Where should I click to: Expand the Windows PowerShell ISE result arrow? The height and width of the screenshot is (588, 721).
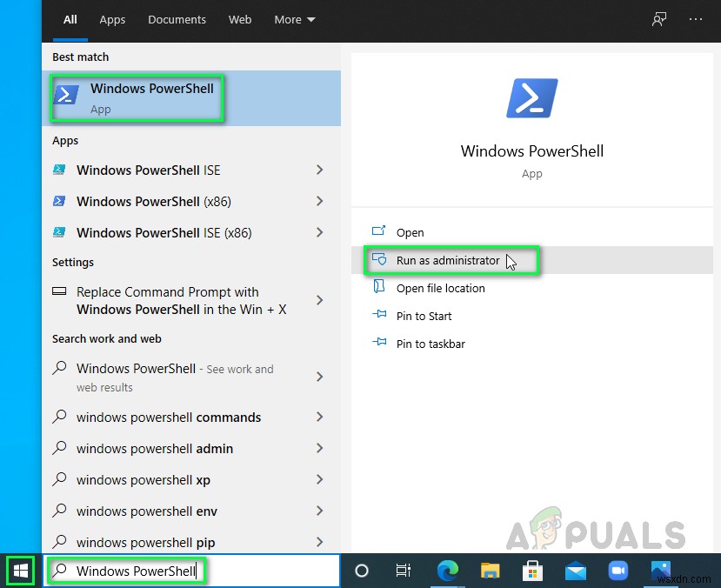click(319, 170)
